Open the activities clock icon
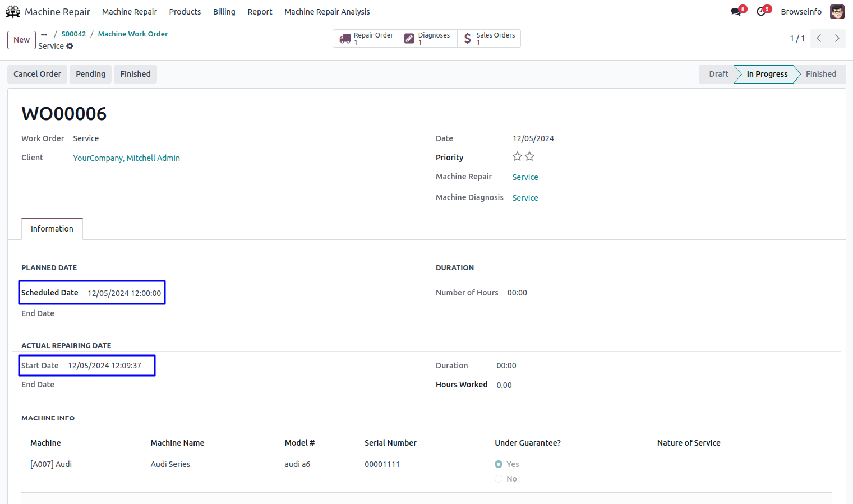The height and width of the screenshot is (504, 853). (761, 12)
